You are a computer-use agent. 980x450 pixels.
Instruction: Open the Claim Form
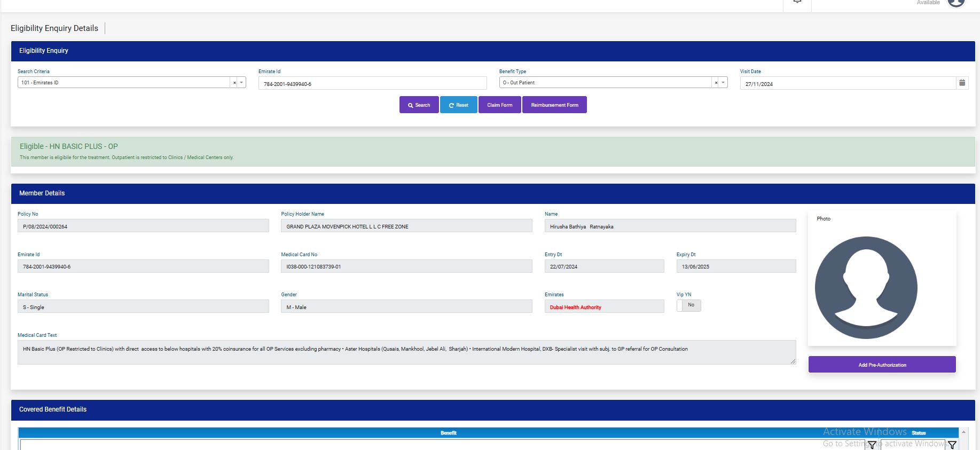[x=499, y=105]
